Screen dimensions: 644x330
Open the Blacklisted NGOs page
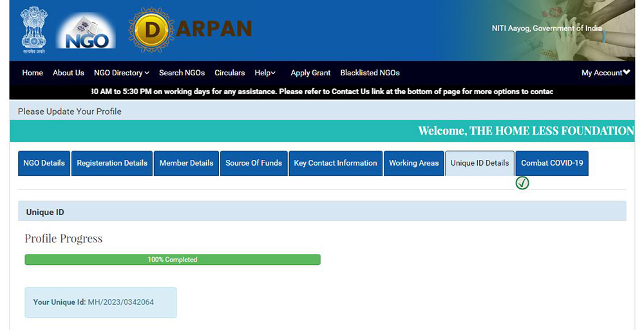coord(370,73)
